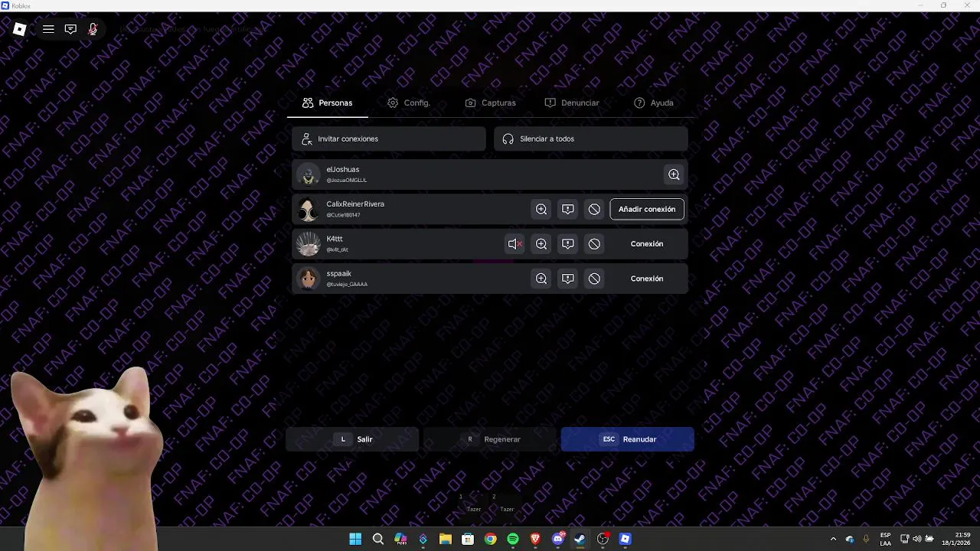Switch to the Config. tab
Image resolution: width=980 pixels, height=551 pixels.
point(409,103)
